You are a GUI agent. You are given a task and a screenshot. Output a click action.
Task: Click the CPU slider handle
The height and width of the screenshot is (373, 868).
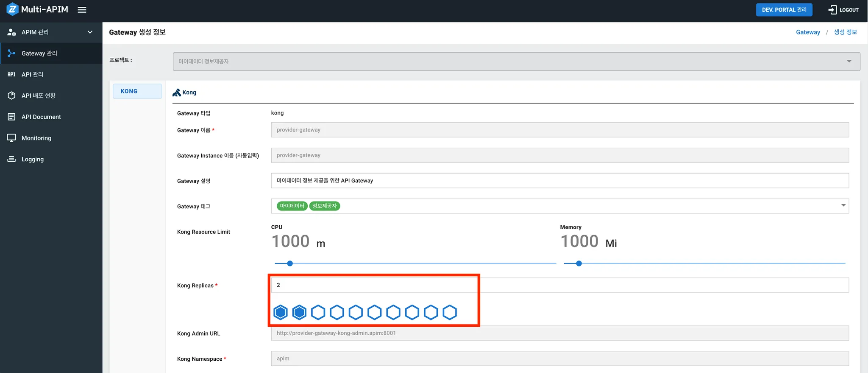[290, 264]
